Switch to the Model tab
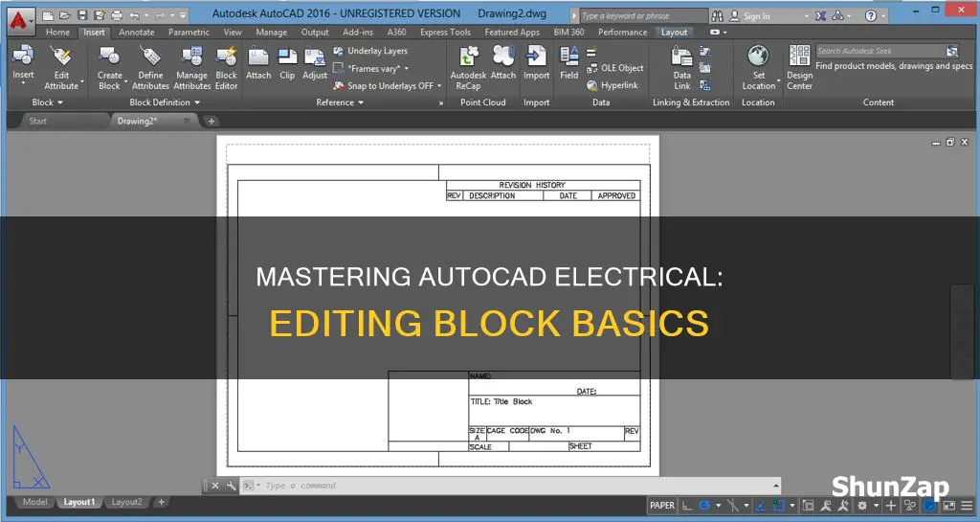 [34, 501]
